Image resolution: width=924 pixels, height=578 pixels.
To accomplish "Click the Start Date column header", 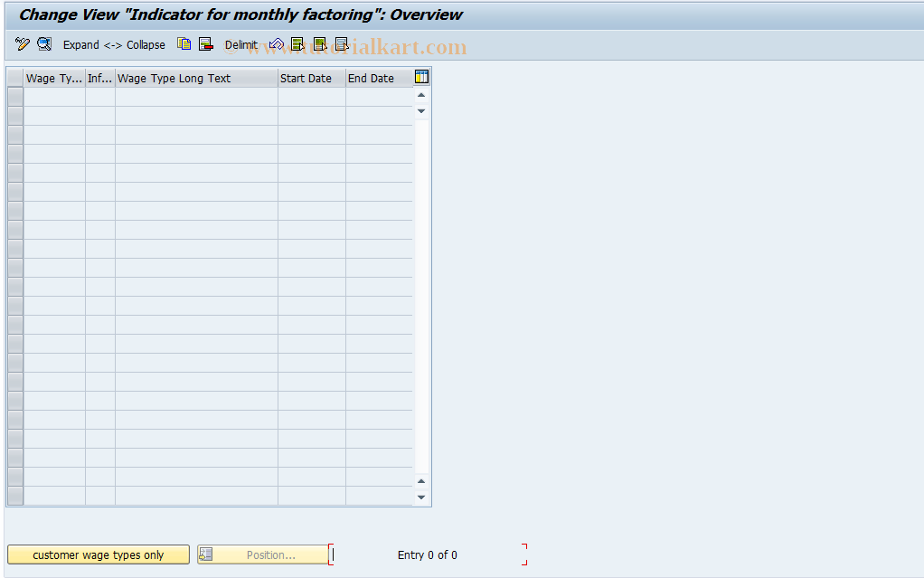I will [311, 79].
